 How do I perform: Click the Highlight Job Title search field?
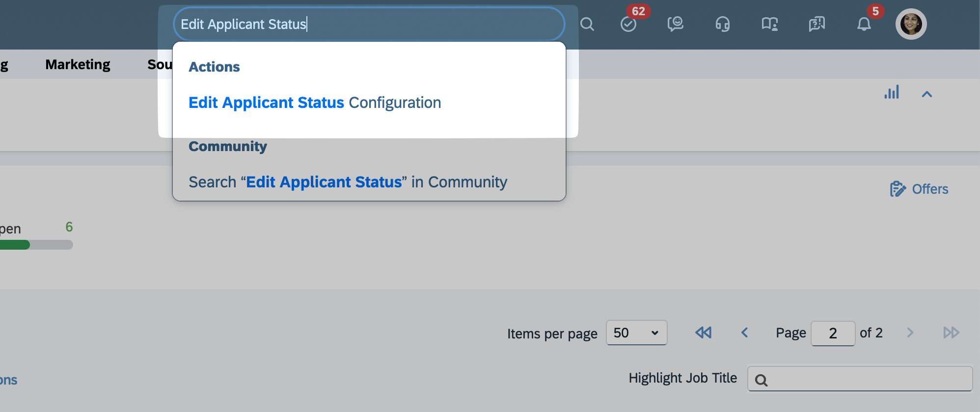click(860, 379)
